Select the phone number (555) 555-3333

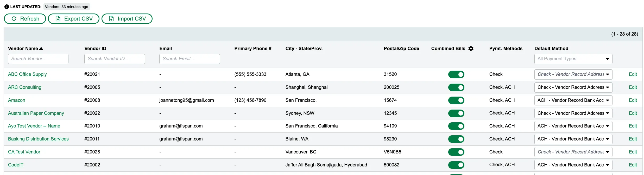pos(250,74)
